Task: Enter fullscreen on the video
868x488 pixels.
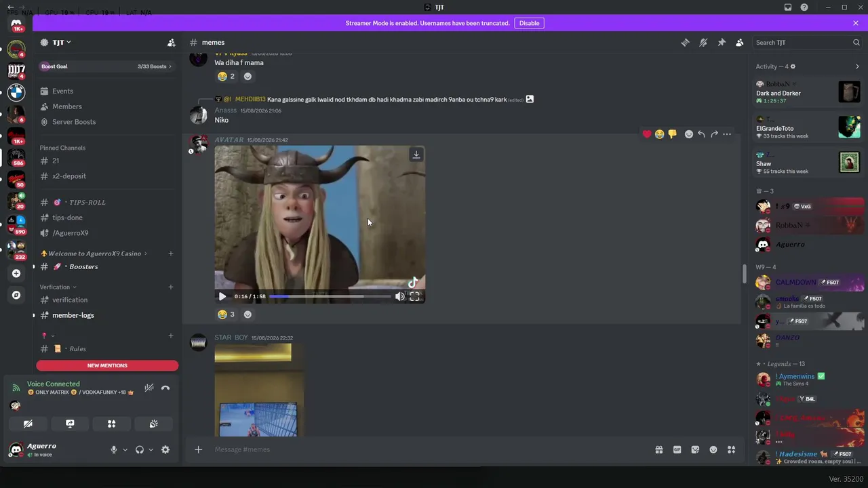Action: [x=414, y=296]
